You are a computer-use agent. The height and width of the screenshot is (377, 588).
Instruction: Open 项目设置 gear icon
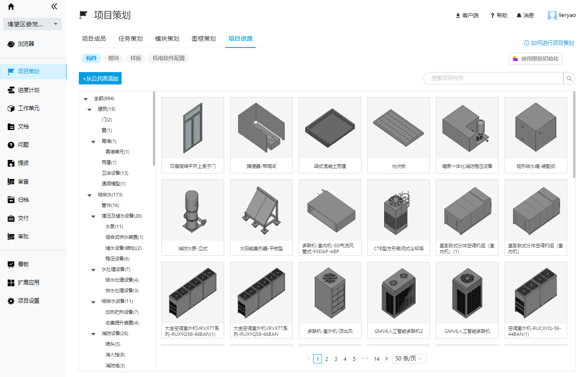[x=11, y=301]
